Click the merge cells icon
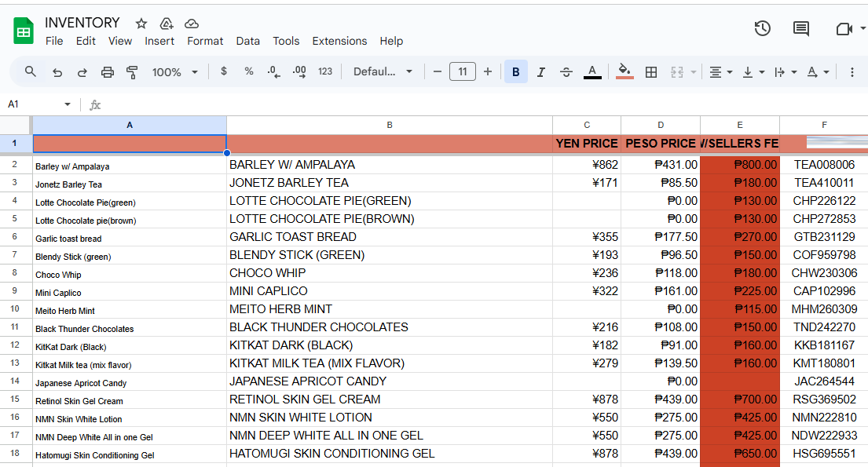The image size is (868, 467). click(677, 72)
